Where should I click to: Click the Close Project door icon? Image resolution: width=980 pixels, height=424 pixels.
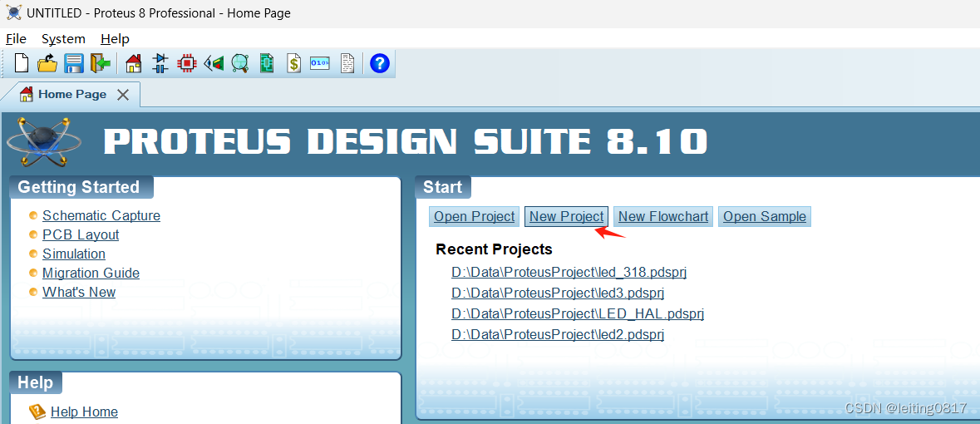100,63
